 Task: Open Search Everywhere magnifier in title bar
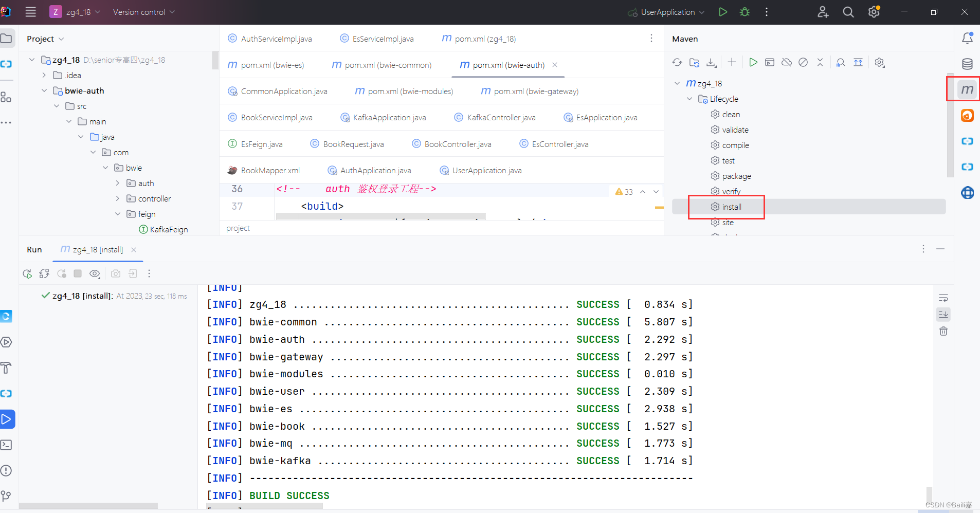click(x=848, y=12)
